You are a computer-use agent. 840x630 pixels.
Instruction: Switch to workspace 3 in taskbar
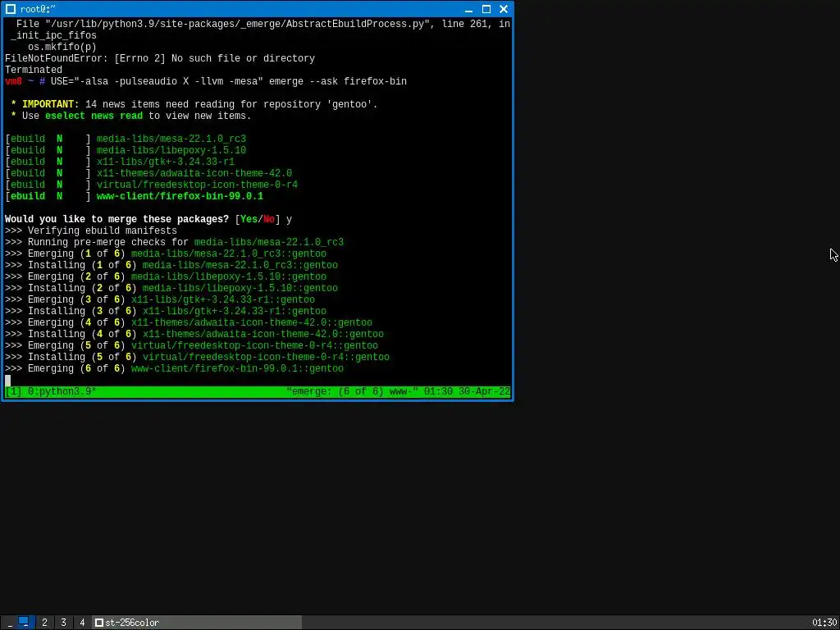pyautogui.click(x=63, y=623)
